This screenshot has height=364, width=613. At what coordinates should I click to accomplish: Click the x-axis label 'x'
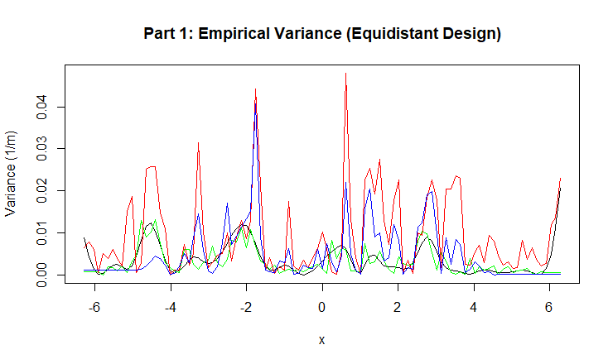click(321, 341)
